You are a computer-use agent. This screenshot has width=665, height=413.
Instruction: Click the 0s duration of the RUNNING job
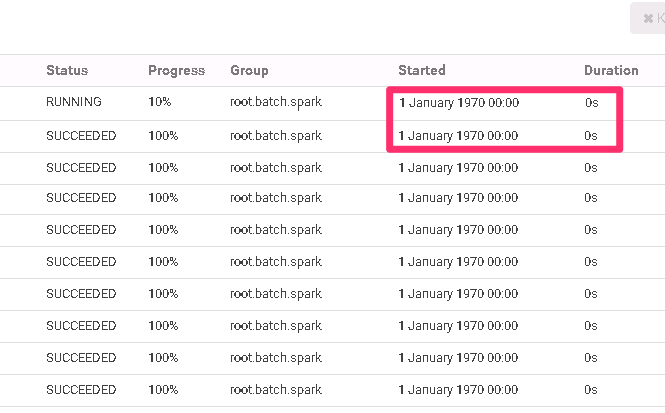(x=592, y=103)
